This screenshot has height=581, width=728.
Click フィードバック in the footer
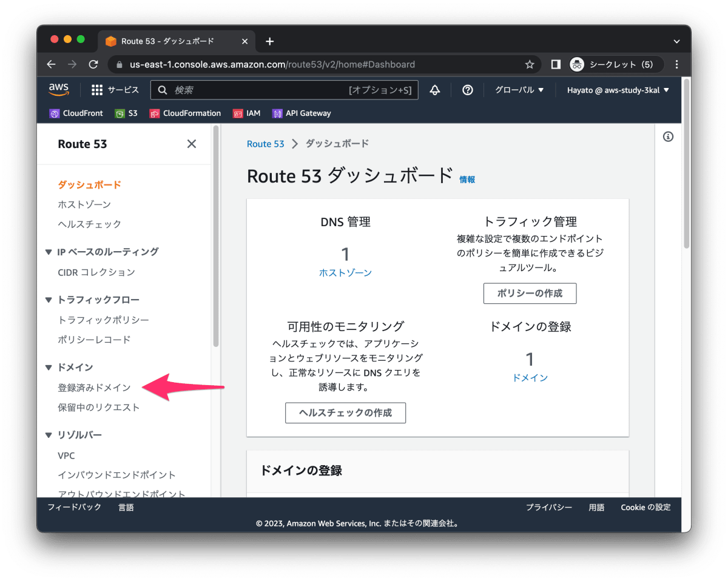point(75,508)
